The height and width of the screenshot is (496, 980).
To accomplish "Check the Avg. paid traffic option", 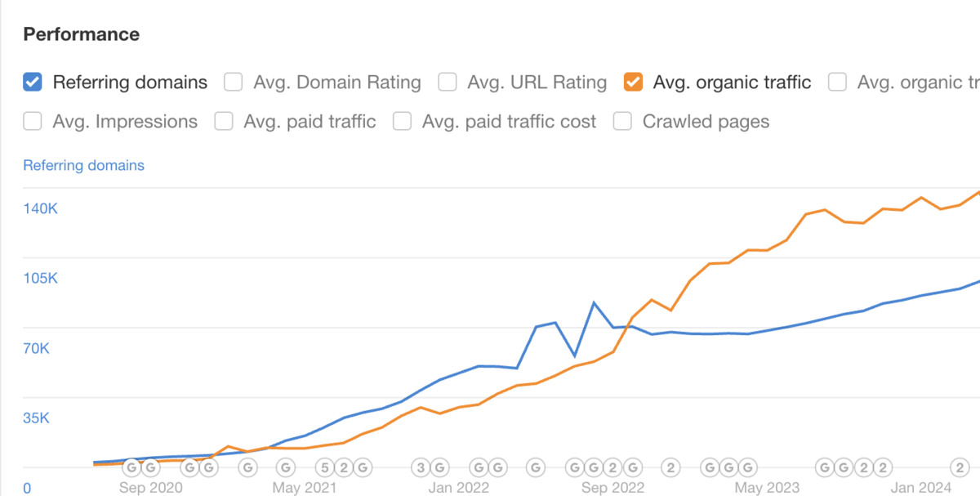I will tap(223, 121).
